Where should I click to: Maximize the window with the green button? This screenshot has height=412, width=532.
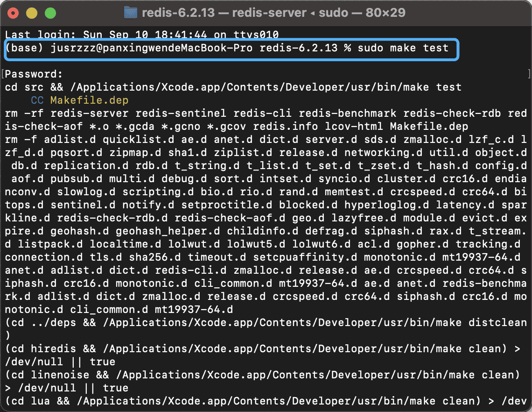pyautogui.click(x=49, y=13)
